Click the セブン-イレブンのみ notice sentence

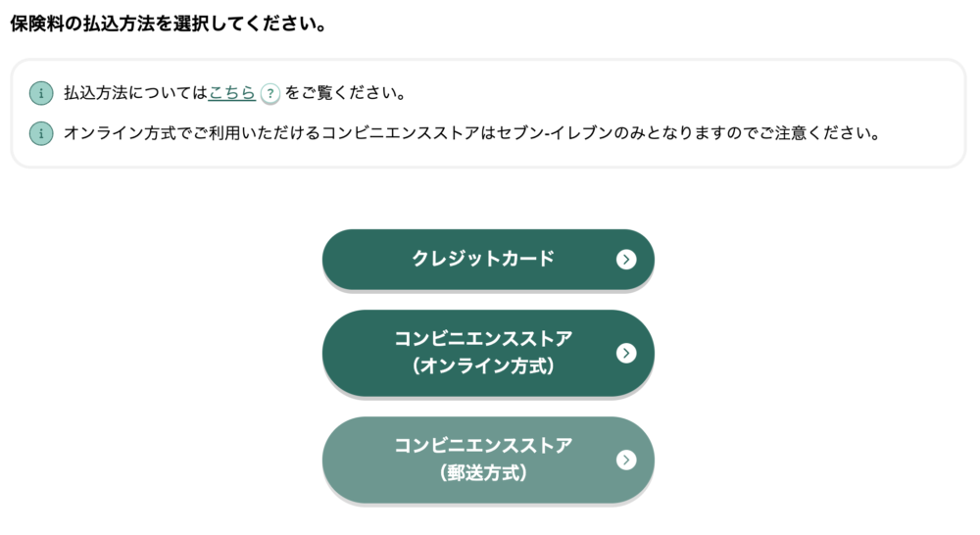472,133
